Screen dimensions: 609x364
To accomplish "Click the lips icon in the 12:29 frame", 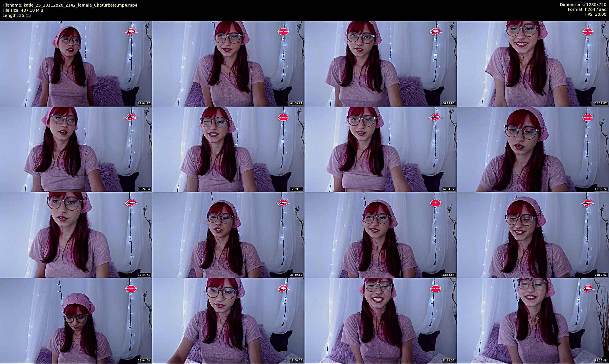I will pos(283,117).
